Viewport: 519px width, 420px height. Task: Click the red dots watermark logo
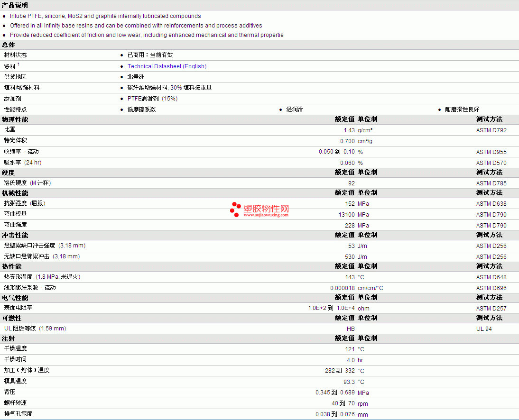[235, 210]
